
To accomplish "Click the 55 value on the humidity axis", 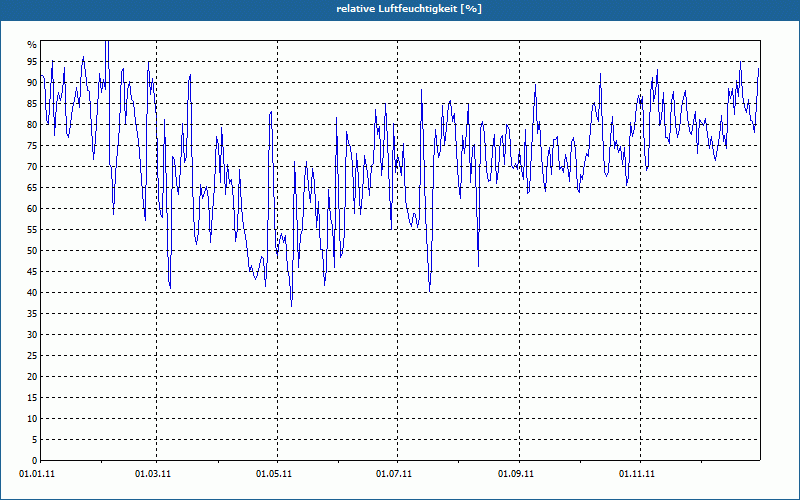I will tap(32, 230).
